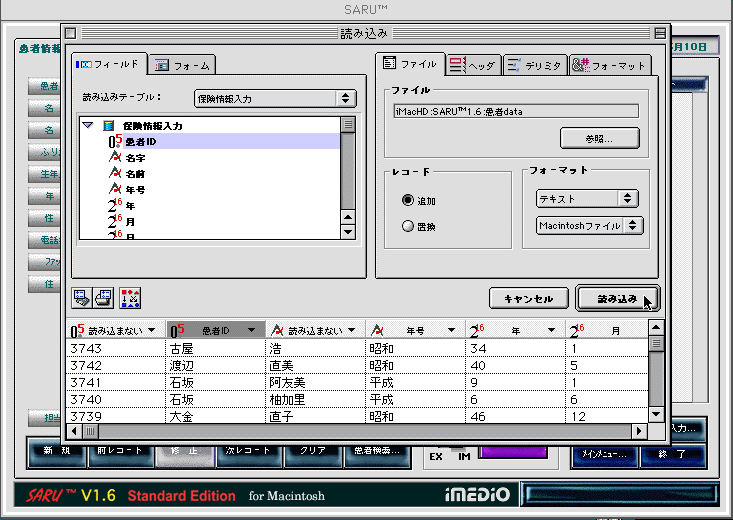Click cell 柚加里 in preview table
This screenshot has width=733, height=520.
(316, 399)
